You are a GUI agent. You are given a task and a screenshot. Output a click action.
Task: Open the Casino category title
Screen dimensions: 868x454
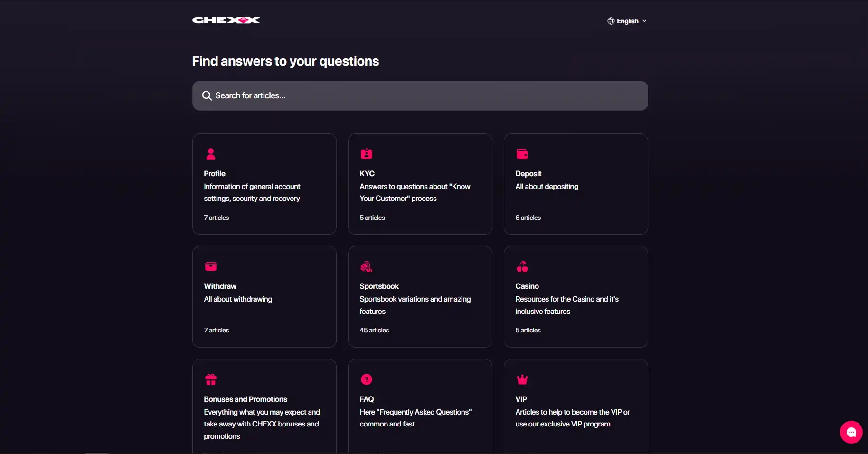(x=527, y=286)
